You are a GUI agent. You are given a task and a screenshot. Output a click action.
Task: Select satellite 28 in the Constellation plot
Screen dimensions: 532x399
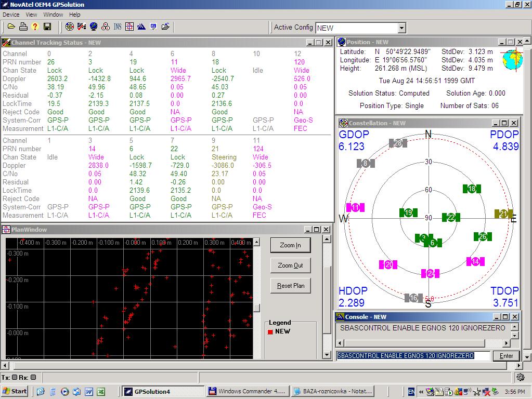[398, 143]
